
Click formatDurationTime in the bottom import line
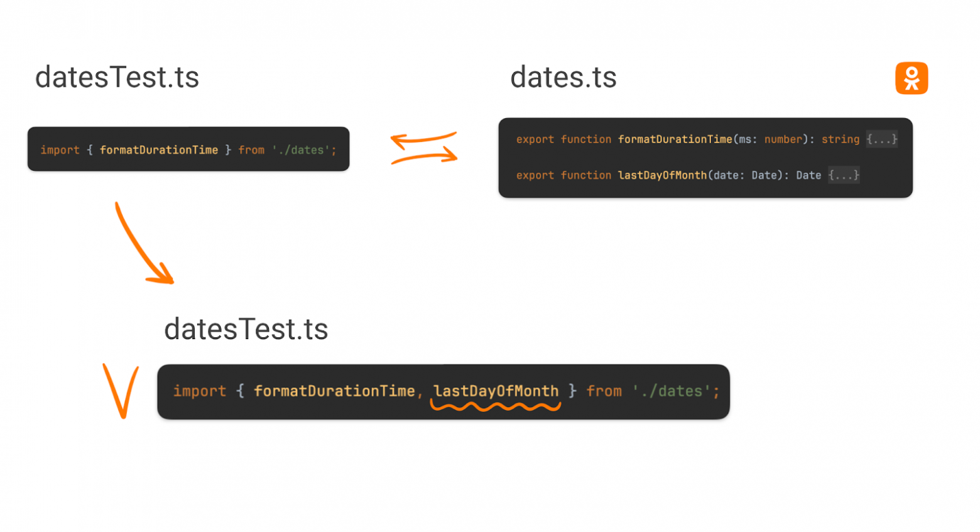tap(334, 391)
